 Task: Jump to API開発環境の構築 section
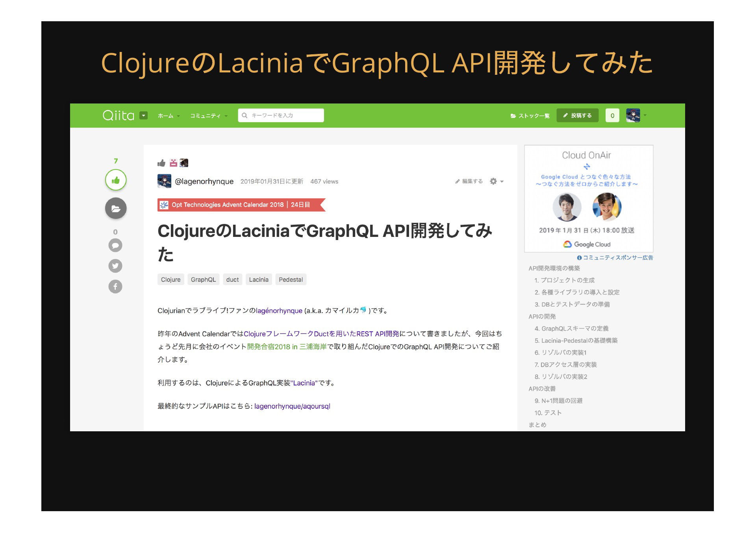tap(554, 268)
